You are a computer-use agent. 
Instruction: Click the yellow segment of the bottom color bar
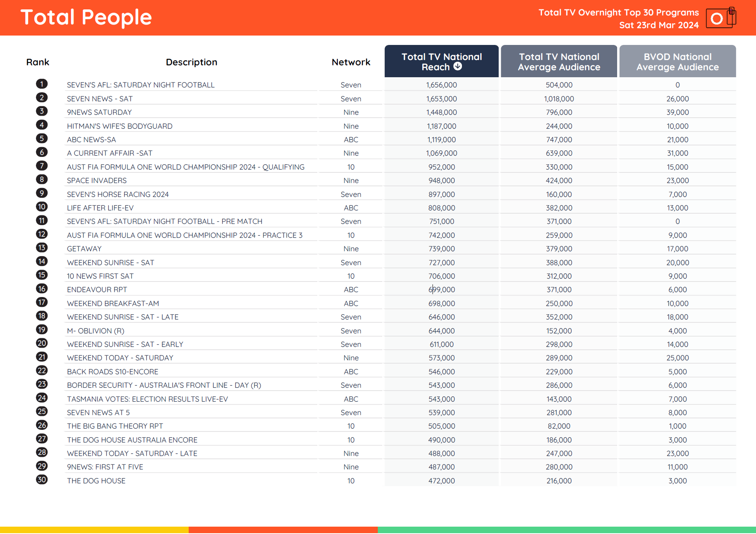click(94, 530)
